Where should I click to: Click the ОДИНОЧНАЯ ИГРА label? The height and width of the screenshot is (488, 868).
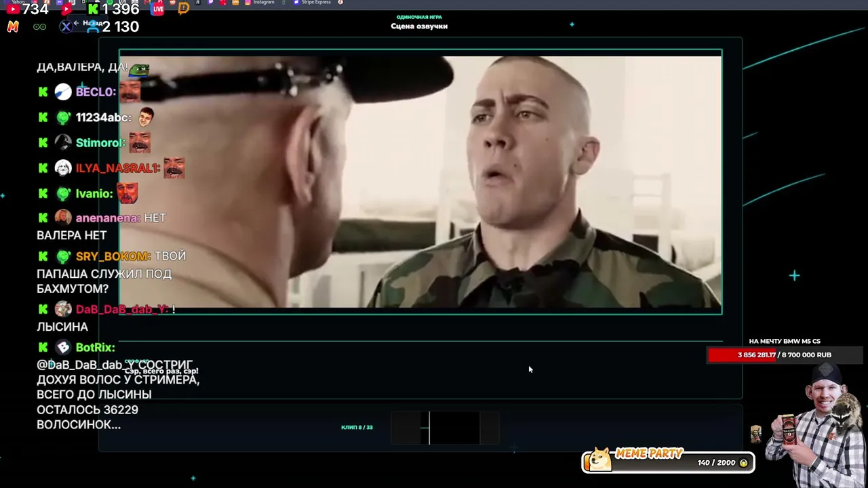click(419, 17)
